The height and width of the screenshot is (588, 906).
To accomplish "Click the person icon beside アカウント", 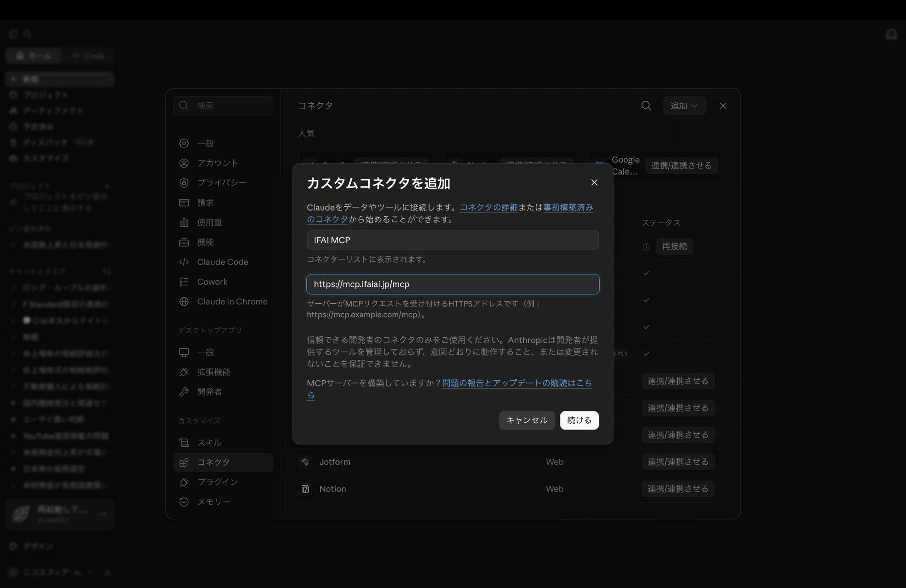I will click(184, 163).
